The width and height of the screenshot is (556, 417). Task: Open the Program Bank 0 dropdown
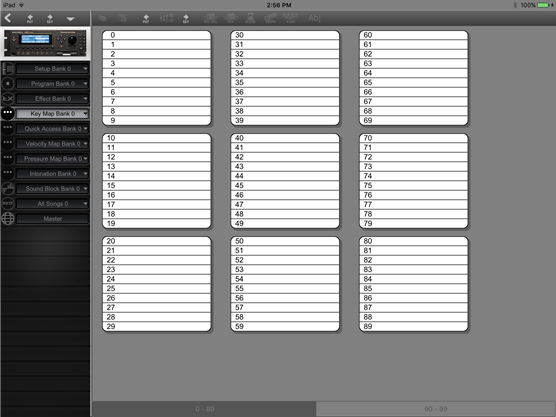(x=52, y=84)
